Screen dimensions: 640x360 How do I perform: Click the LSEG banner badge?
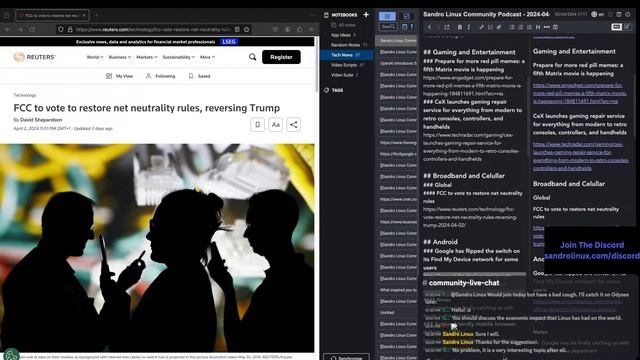(229, 42)
